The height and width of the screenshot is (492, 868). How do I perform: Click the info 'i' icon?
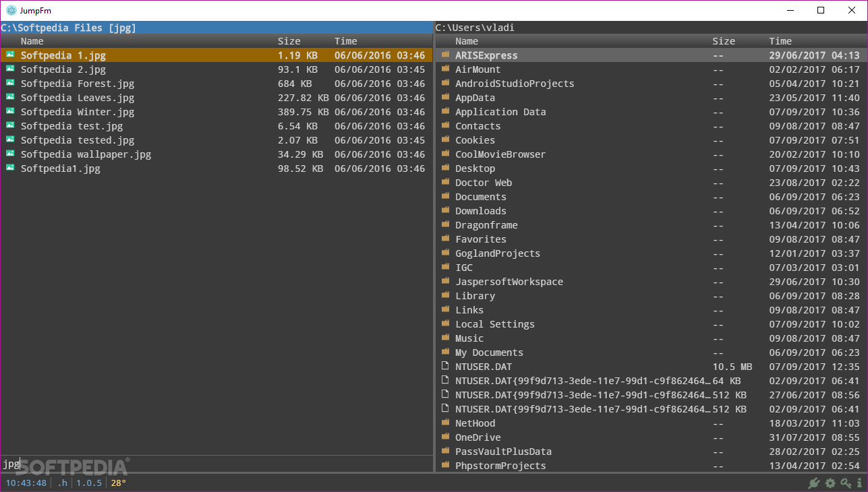pos(859,483)
